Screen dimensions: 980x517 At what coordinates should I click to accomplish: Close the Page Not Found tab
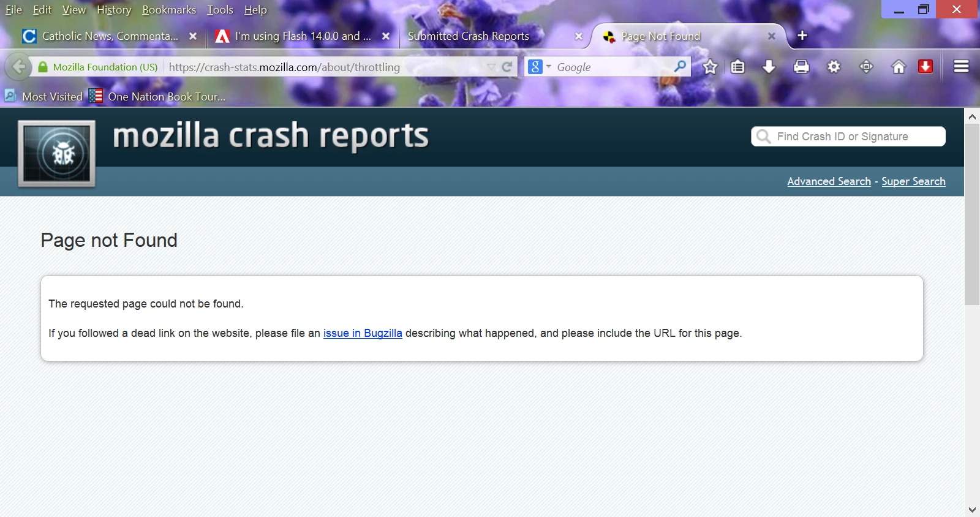coord(772,36)
